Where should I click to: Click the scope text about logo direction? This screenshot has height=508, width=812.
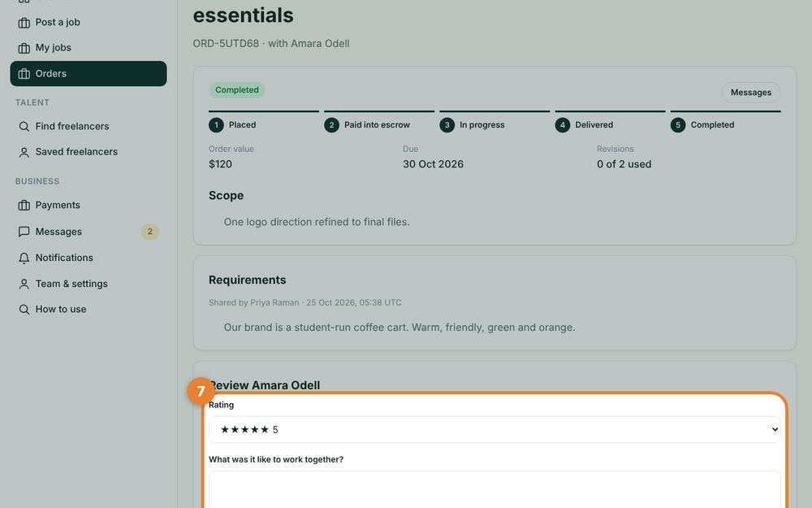pyautogui.click(x=317, y=222)
